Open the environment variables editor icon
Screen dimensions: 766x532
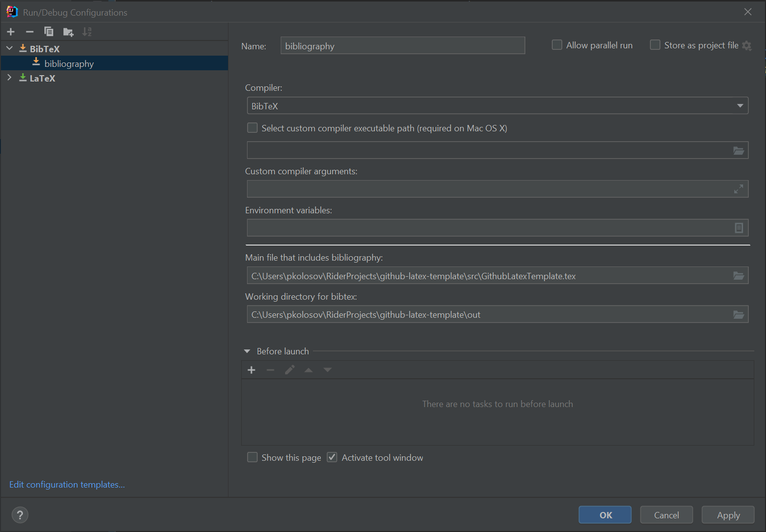[x=739, y=228]
